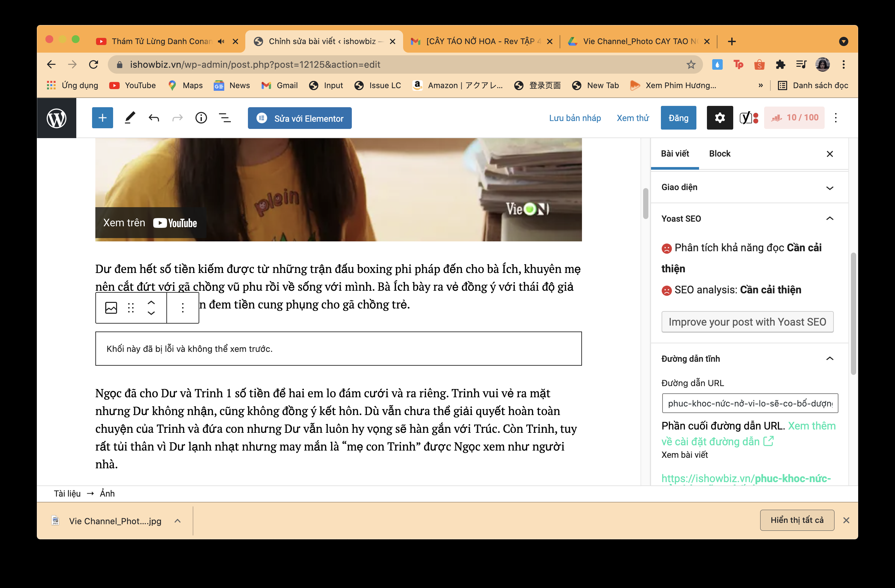Move the image block up
Viewport: 895px width, 588px height.
[x=151, y=303]
